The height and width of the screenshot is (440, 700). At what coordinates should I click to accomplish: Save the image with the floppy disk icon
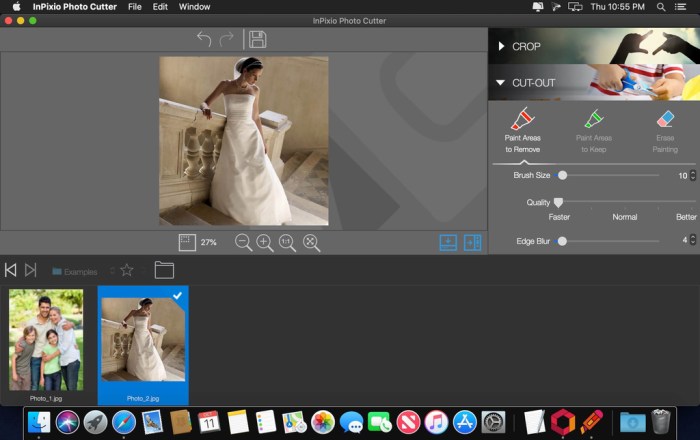(257, 39)
